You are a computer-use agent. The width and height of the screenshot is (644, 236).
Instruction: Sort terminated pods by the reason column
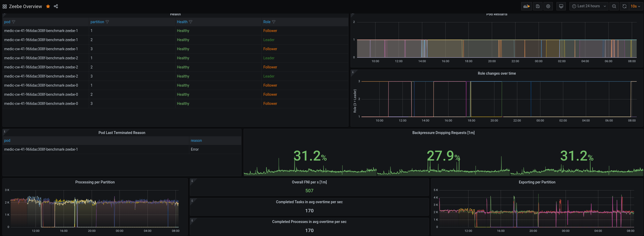[196, 141]
